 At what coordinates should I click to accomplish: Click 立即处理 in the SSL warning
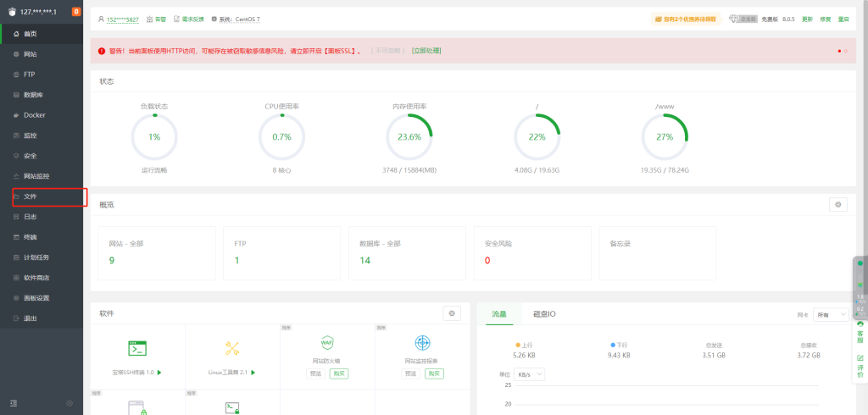tap(426, 51)
